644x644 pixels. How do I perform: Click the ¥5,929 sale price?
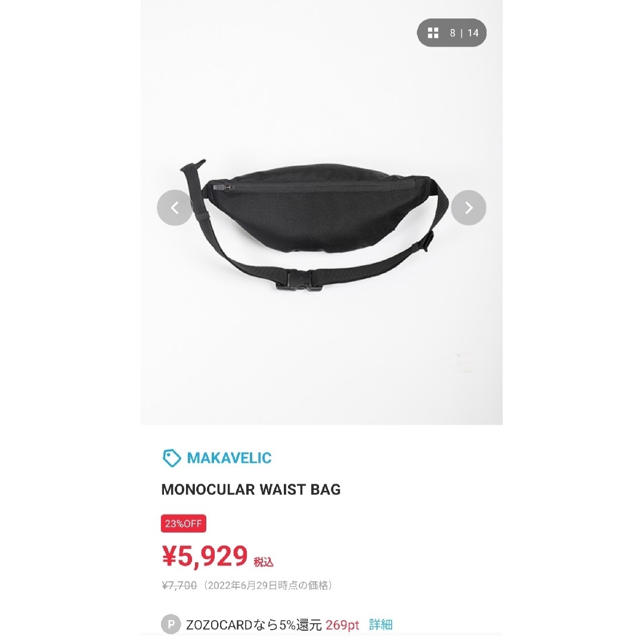205,556
